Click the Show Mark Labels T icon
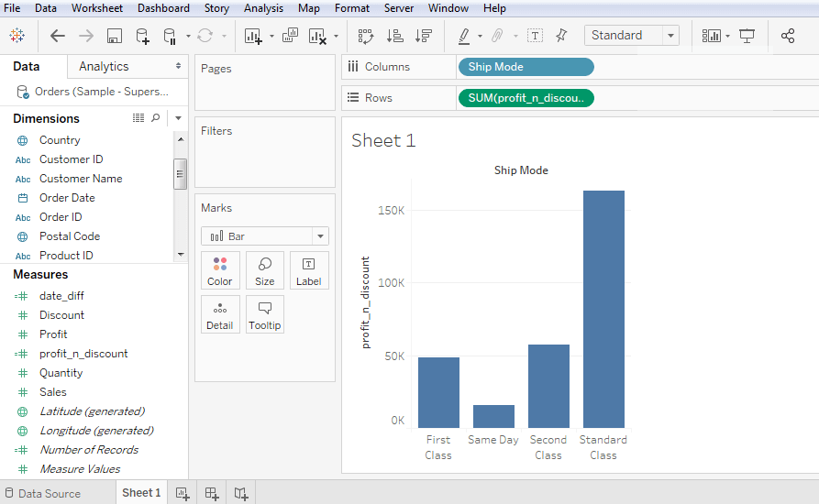This screenshot has width=819, height=504. click(535, 36)
